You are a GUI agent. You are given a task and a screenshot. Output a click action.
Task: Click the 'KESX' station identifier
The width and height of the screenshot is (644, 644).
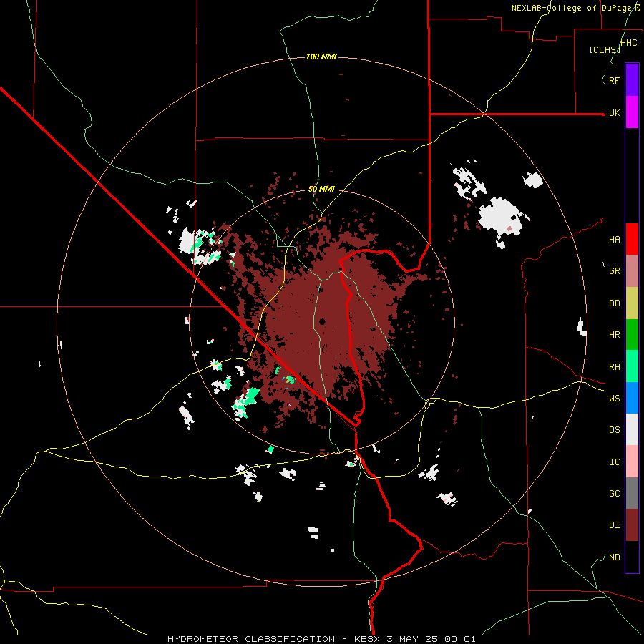(369, 639)
